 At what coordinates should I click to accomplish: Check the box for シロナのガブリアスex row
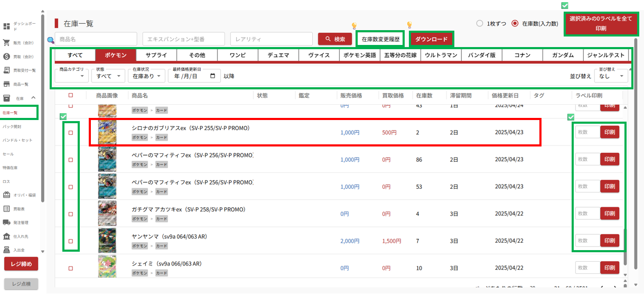tap(71, 133)
